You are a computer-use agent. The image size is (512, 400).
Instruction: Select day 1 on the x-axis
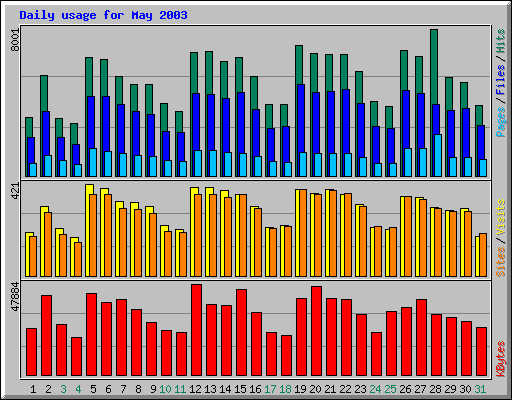tap(33, 389)
